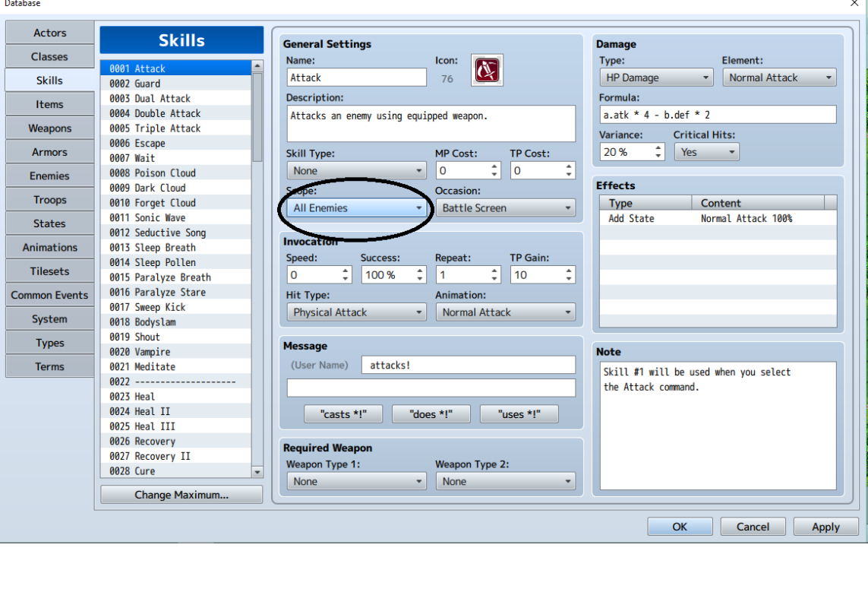Switch to the System tab
Screen dimensions: 868x608
(x=50, y=318)
